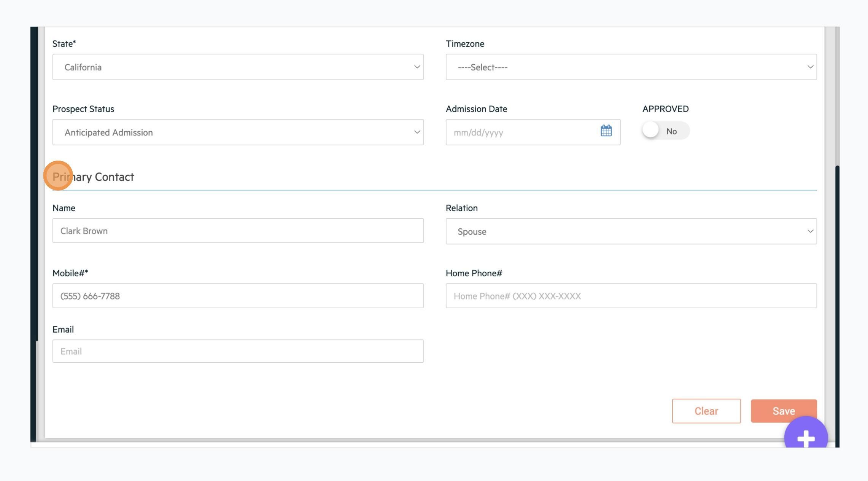Toggle the APPROVED switch
868x481 pixels.
point(666,131)
